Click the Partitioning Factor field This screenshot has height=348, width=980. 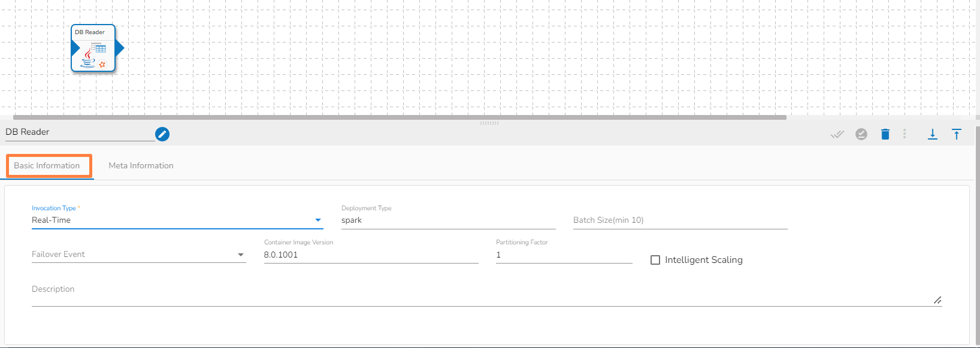564,255
